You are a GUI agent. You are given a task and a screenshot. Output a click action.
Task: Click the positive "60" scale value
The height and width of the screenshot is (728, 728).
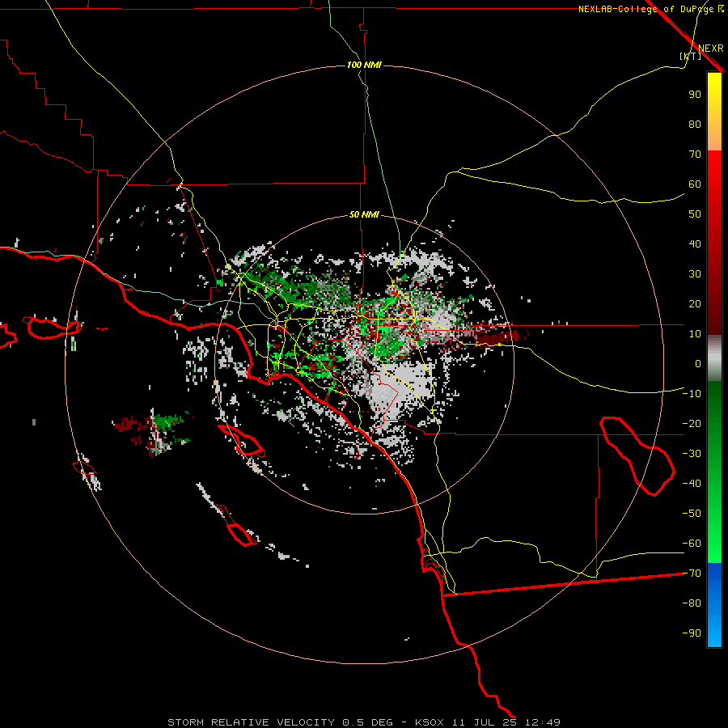(x=695, y=184)
